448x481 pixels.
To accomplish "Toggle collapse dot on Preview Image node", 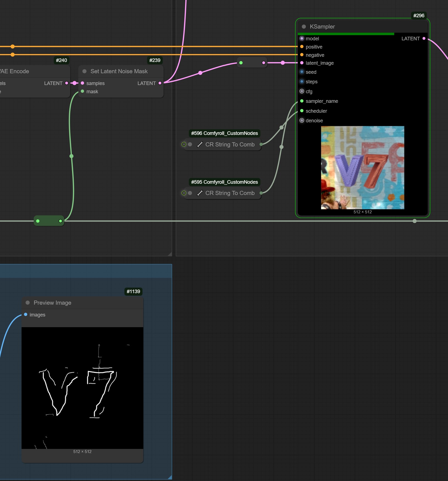I will 28,303.
